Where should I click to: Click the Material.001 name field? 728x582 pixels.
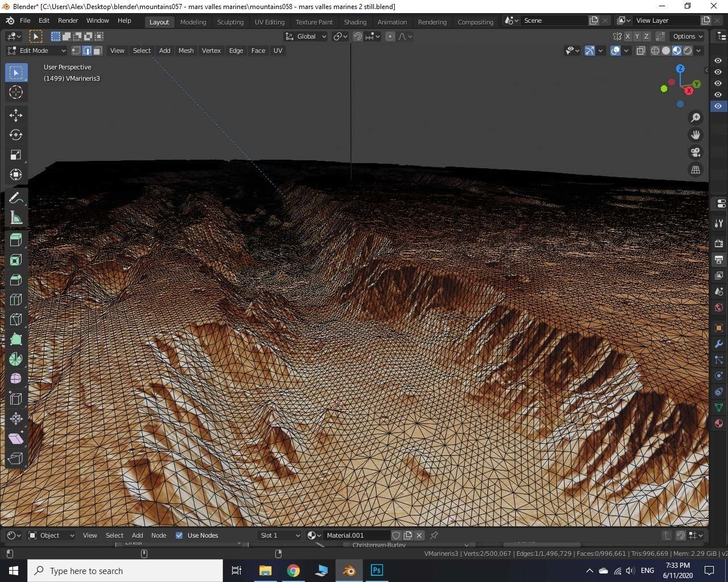[358, 535]
